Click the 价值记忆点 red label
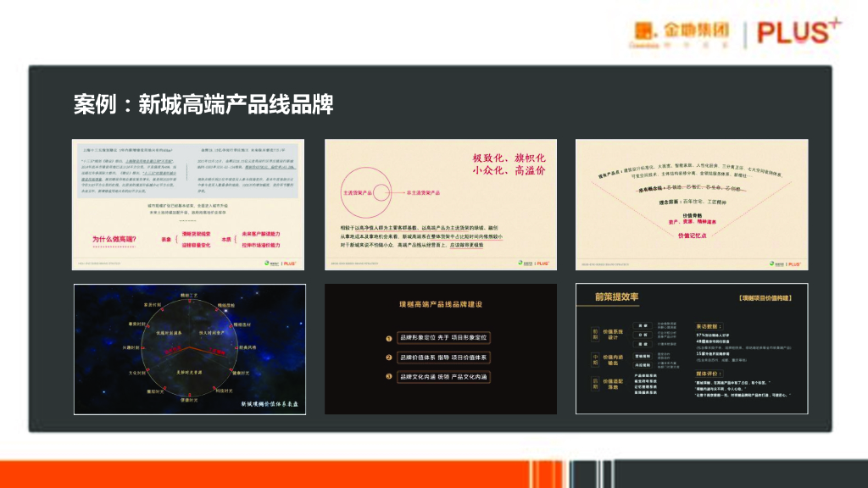 [692, 236]
